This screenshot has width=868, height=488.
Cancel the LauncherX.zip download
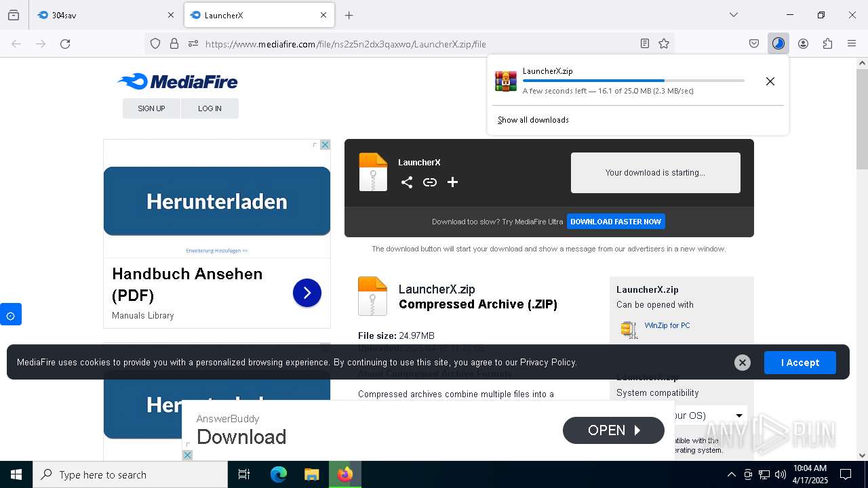click(x=770, y=81)
